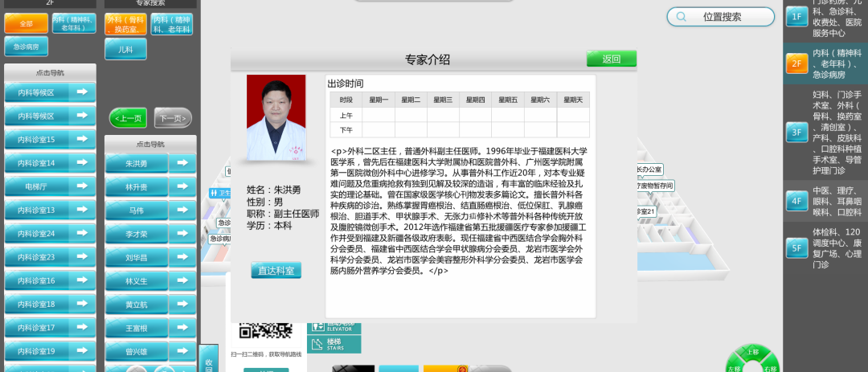
Task: Select the 3F floor icon
Action: coord(796,133)
